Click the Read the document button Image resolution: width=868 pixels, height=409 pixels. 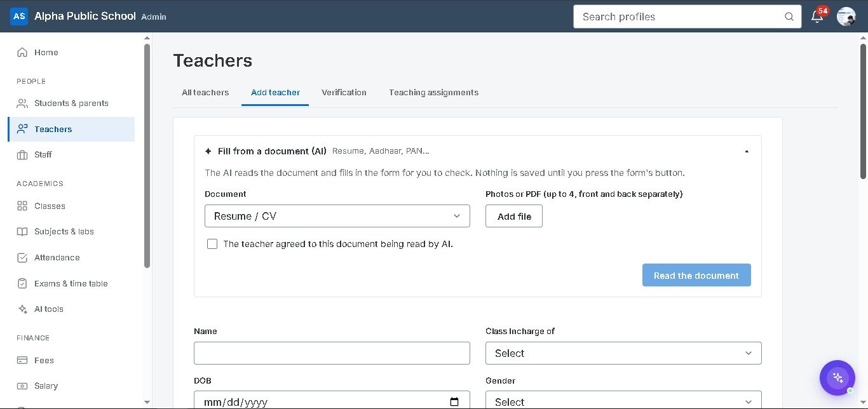click(x=696, y=275)
